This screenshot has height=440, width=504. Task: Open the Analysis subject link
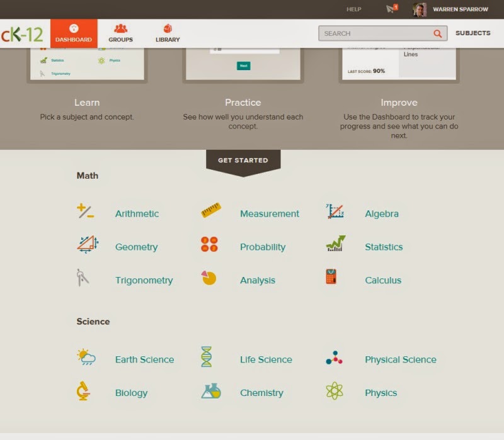[258, 280]
